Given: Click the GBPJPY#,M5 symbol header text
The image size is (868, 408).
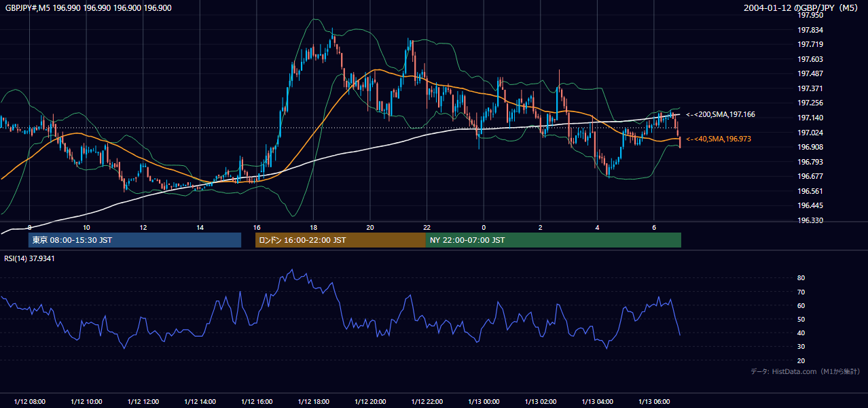Looking at the screenshot, I should 88,7.
